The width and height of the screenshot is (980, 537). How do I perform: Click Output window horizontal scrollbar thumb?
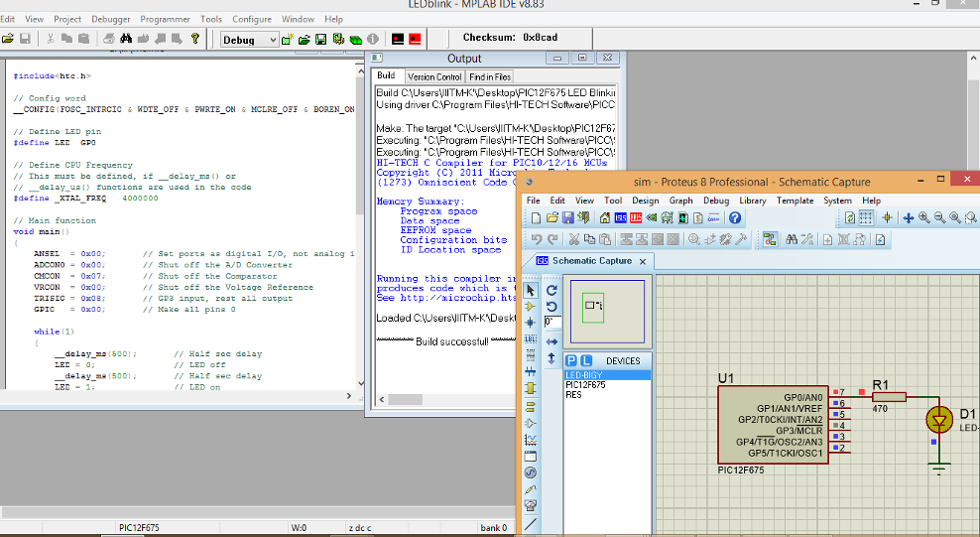(x=406, y=399)
